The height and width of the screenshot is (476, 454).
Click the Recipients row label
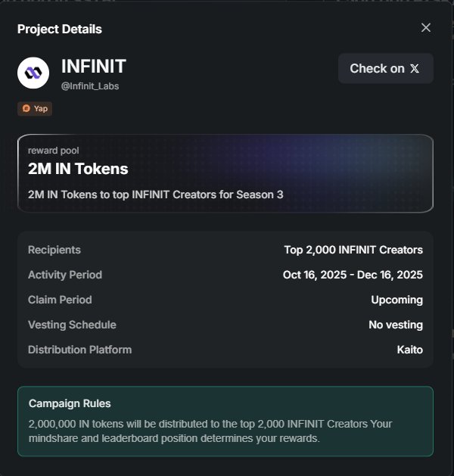[x=54, y=250]
